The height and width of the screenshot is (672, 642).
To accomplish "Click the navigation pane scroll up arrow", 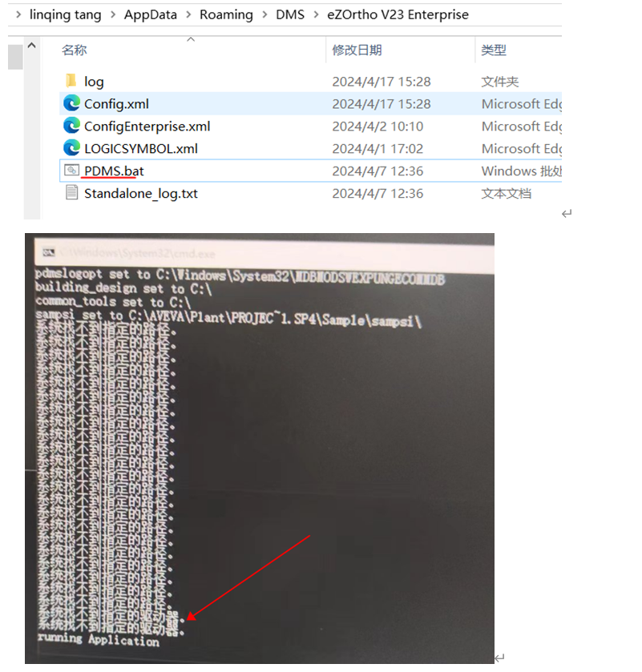I will 32,45.
